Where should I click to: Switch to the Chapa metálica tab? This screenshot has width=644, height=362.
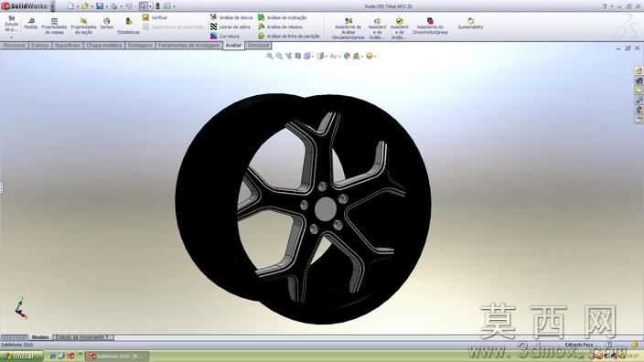(x=104, y=46)
